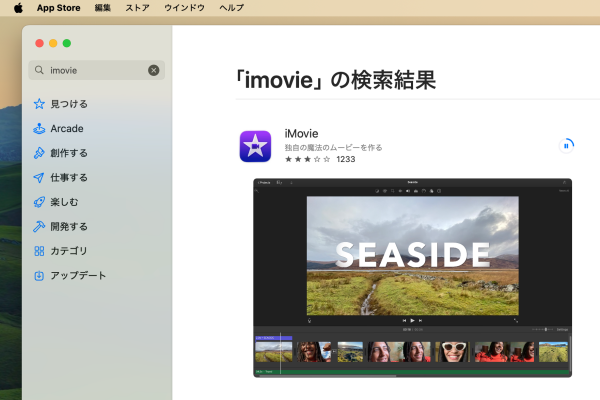Open the Apple menu
Image resolution: width=600 pixels, height=400 pixels.
tap(18, 7)
